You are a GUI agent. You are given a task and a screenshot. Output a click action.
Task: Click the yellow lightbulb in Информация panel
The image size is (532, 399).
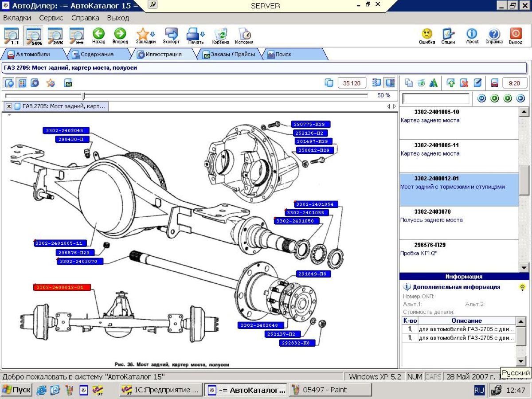coord(522,287)
